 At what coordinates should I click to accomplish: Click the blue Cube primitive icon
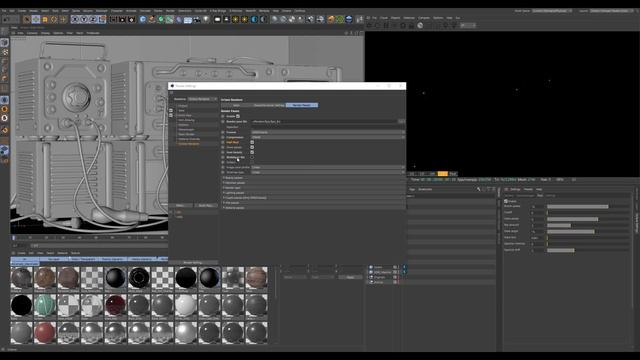pyautogui.click(x=142, y=19)
